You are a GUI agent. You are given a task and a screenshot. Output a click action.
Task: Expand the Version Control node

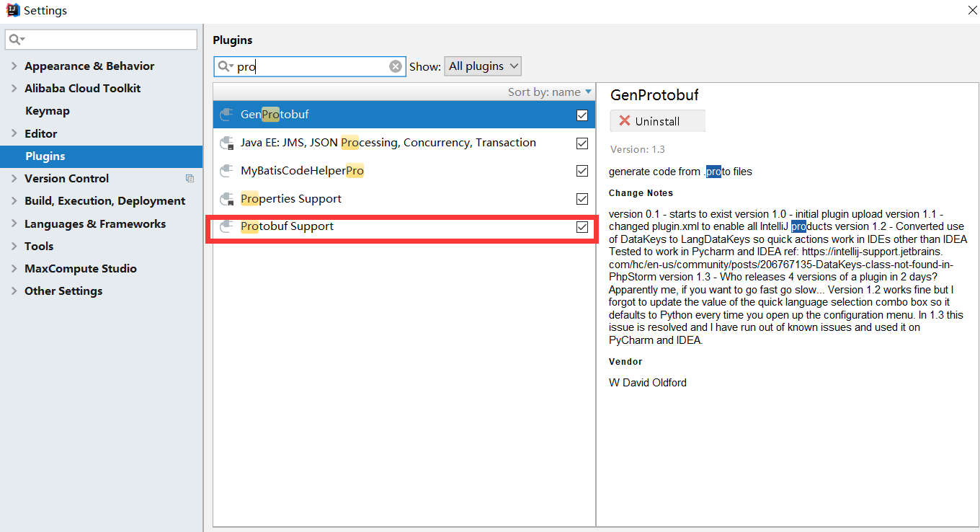pyautogui.click(x=14, y=179)
